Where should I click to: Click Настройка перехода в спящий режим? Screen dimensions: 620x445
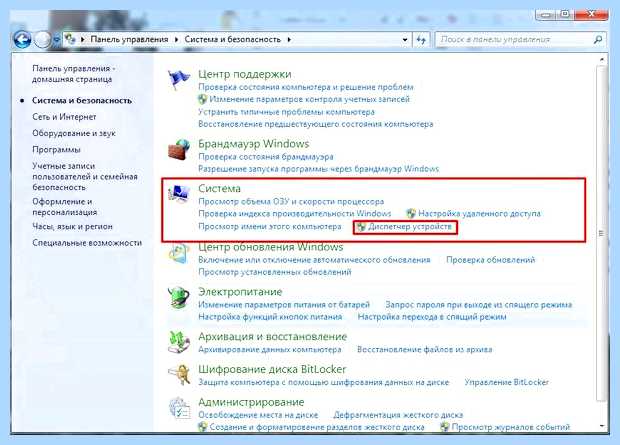pos(432,317)
